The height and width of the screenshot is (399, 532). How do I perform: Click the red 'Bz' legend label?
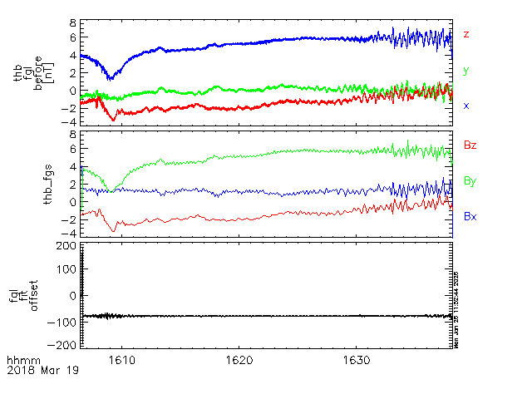[470, 145]
